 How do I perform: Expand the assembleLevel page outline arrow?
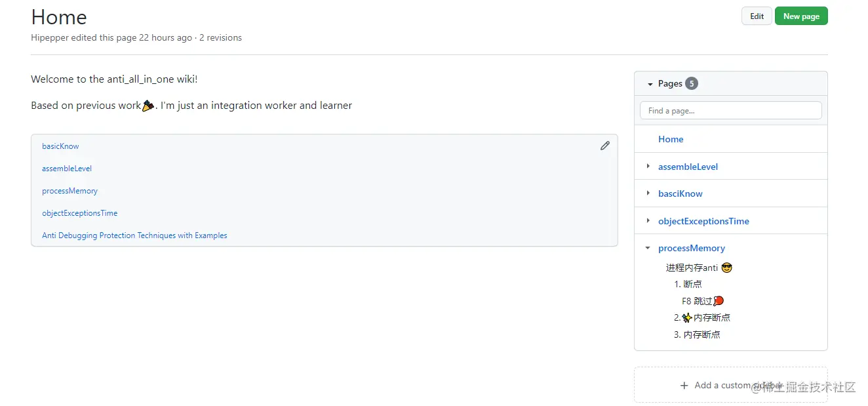pos(648,167)
